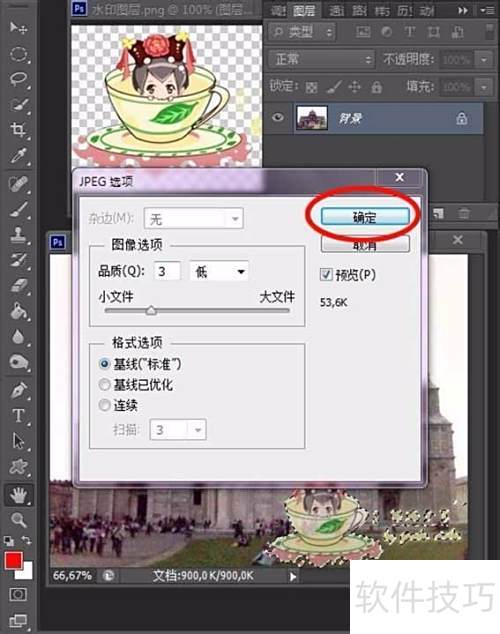Select the Lasso tool
500x634 pixels.
pyautogui.click(x=18, y=79)
